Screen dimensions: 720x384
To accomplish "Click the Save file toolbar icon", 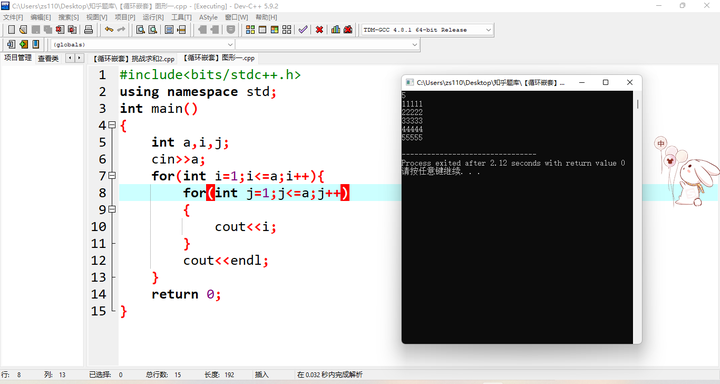I will [36, 29].
